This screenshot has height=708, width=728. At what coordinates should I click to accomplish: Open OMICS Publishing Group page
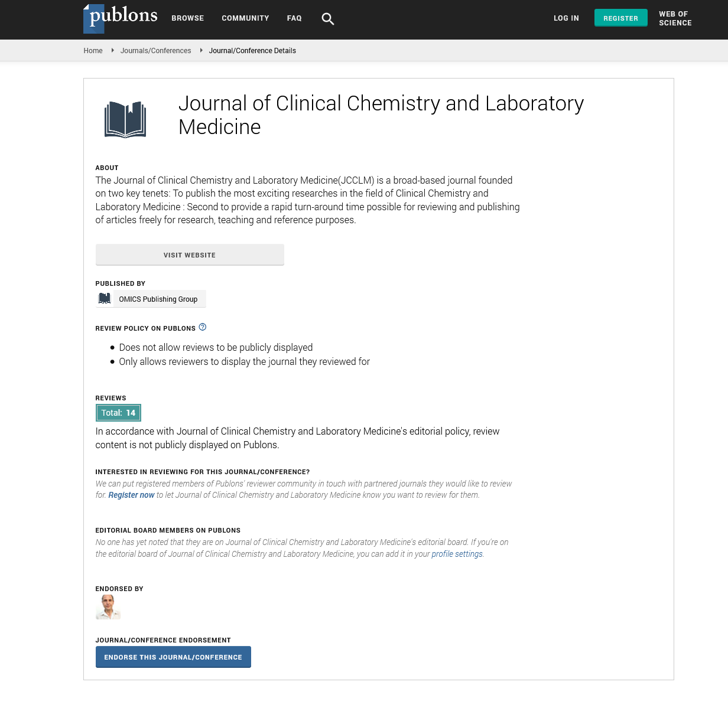tap(158, 299)
